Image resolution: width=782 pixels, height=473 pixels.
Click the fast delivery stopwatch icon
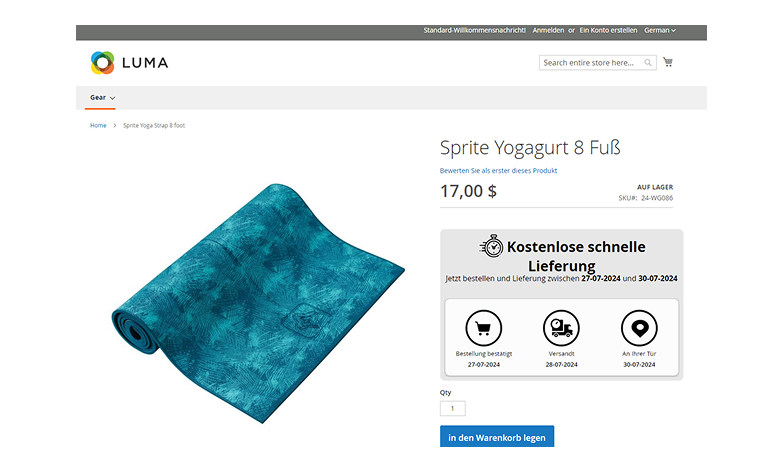click(492, 246)
